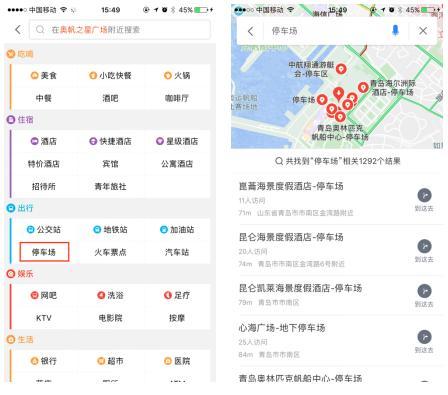Tap the current location marker on map
The width and height of the screenshot is (448, 395).
pos(338,94)
